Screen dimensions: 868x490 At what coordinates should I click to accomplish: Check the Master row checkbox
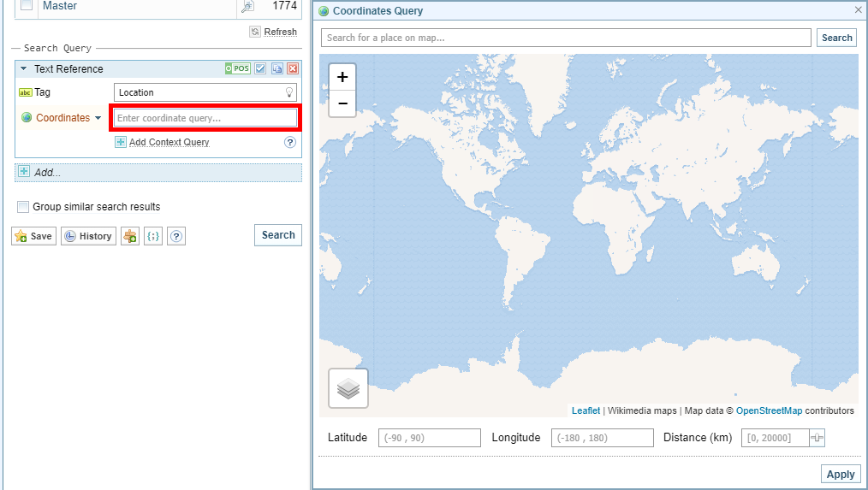tap(27, 6)
